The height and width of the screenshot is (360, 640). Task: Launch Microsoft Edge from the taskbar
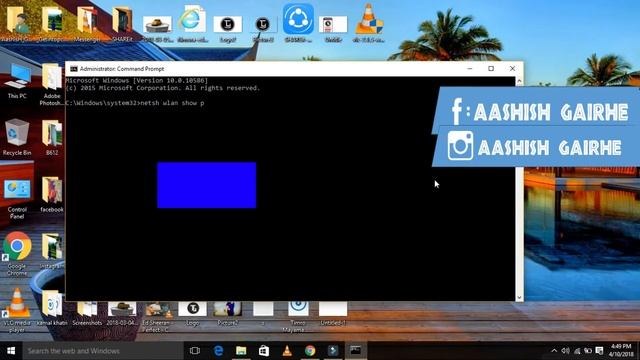218,351
